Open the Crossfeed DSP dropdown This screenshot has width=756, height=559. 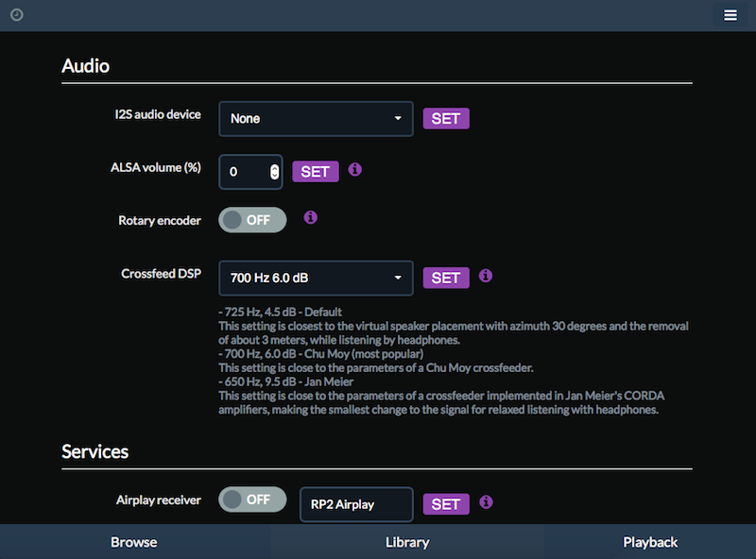pyautogui.click(x=316, y=278)
